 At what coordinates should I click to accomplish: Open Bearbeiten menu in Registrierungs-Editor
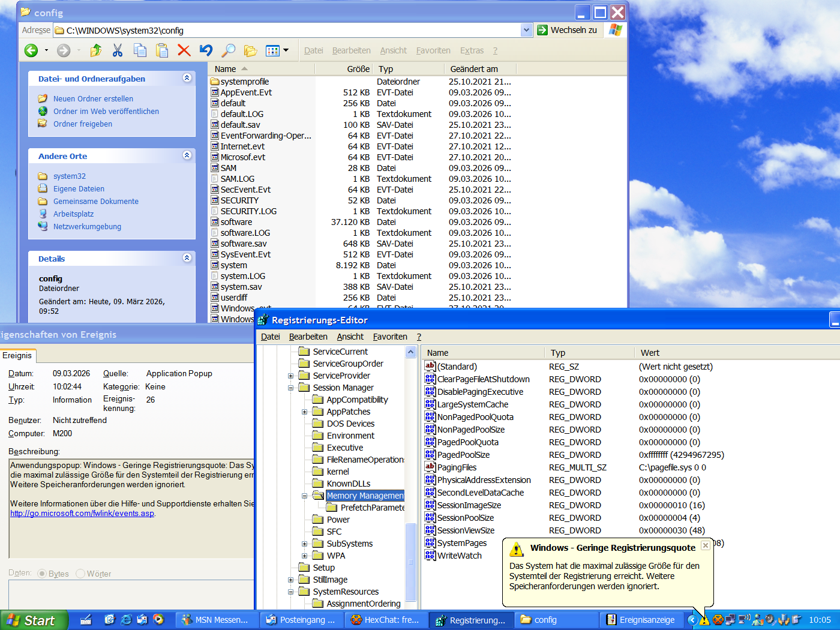click(308, 337)
